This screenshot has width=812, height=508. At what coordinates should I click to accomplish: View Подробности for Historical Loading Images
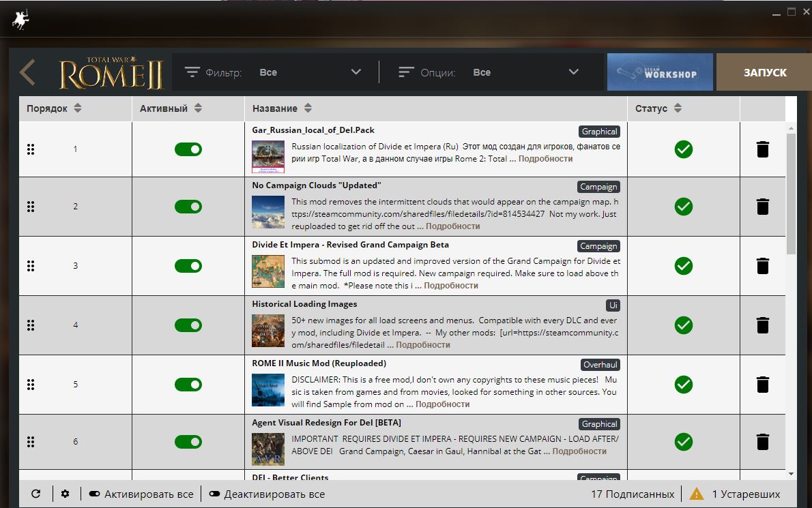coord(423,344)
